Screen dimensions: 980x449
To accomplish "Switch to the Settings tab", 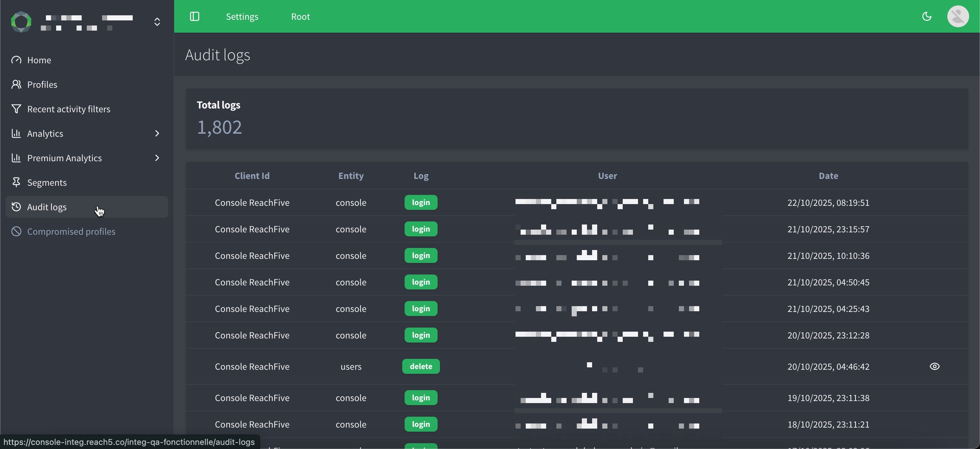I will point(242,16).
